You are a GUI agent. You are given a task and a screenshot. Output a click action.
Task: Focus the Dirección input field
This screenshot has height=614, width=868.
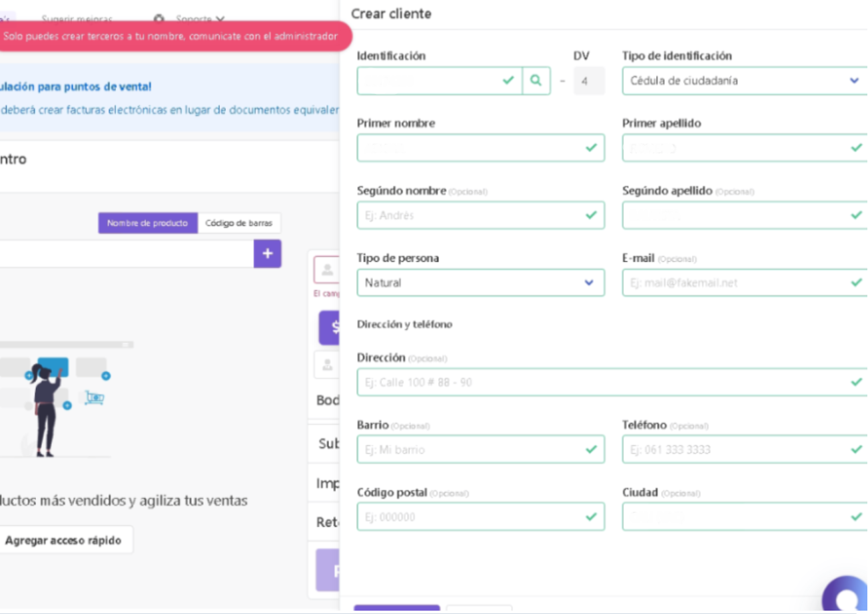click(603, 383)
